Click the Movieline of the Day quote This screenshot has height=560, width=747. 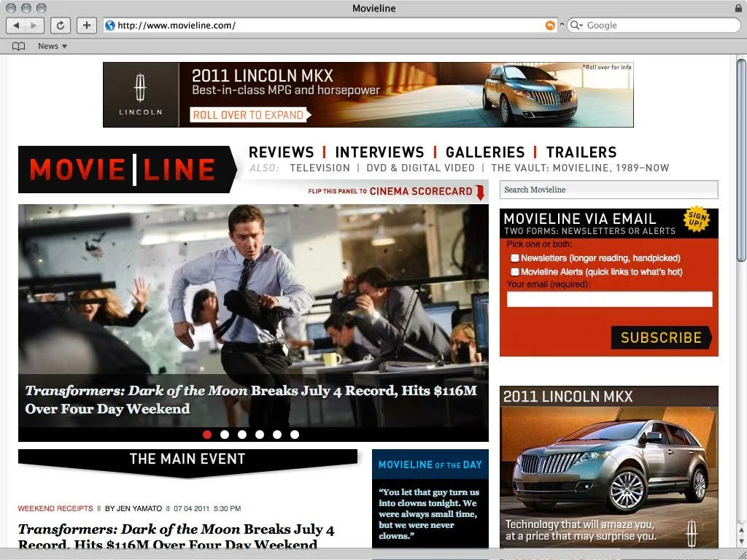tap(429, 514)
